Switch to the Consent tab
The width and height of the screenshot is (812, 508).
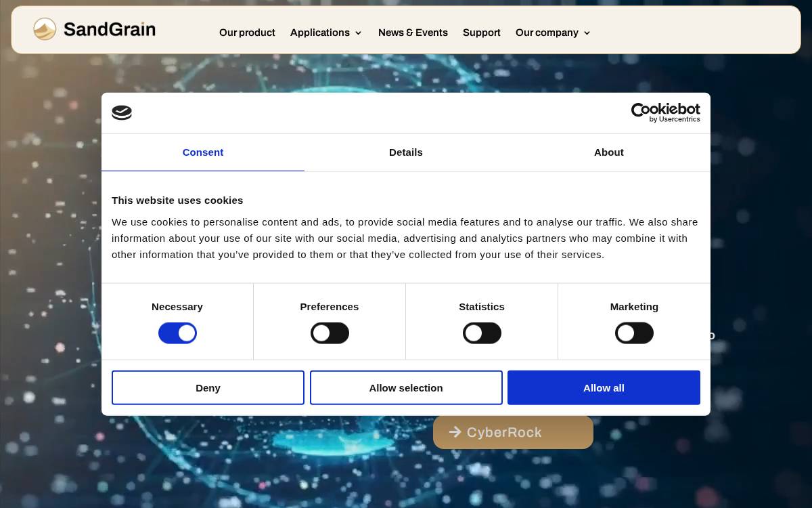[203, 152]
